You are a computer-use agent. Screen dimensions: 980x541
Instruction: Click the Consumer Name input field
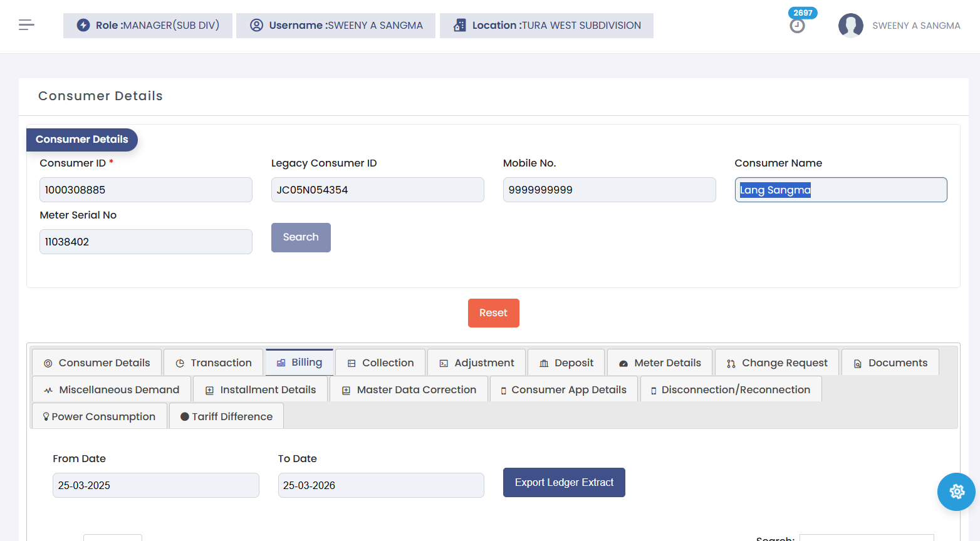[x=841, y=190]
